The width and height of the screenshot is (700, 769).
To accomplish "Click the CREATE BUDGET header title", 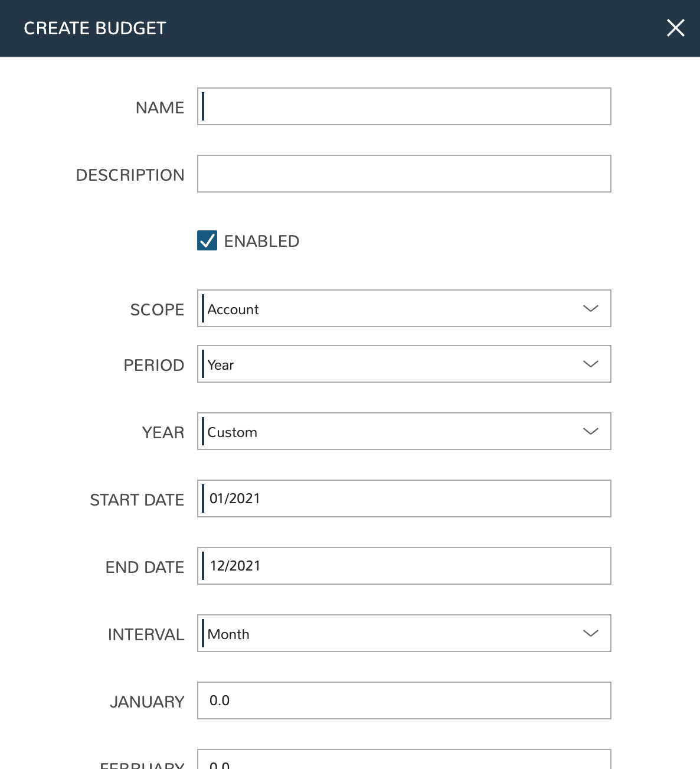I will point(95,28).
